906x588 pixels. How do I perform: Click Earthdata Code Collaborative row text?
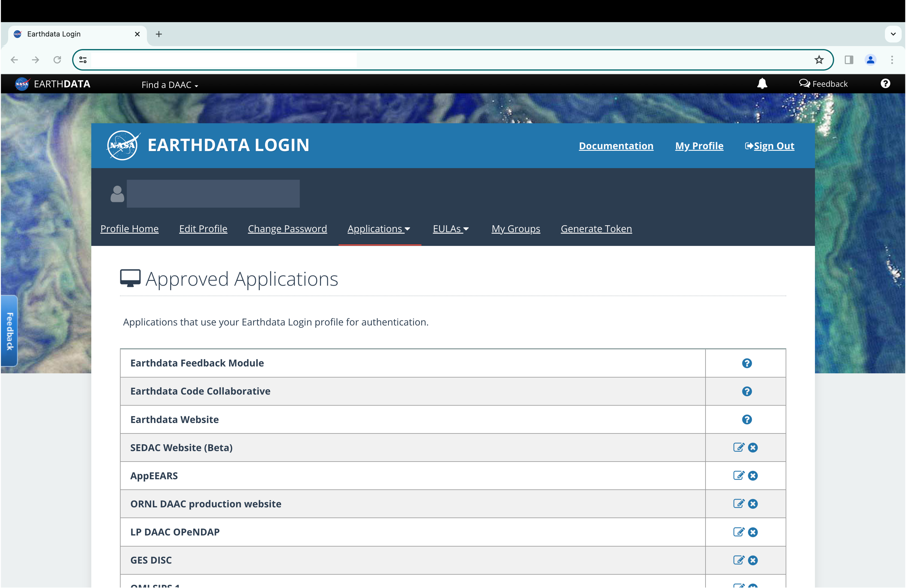coord(200,391)
